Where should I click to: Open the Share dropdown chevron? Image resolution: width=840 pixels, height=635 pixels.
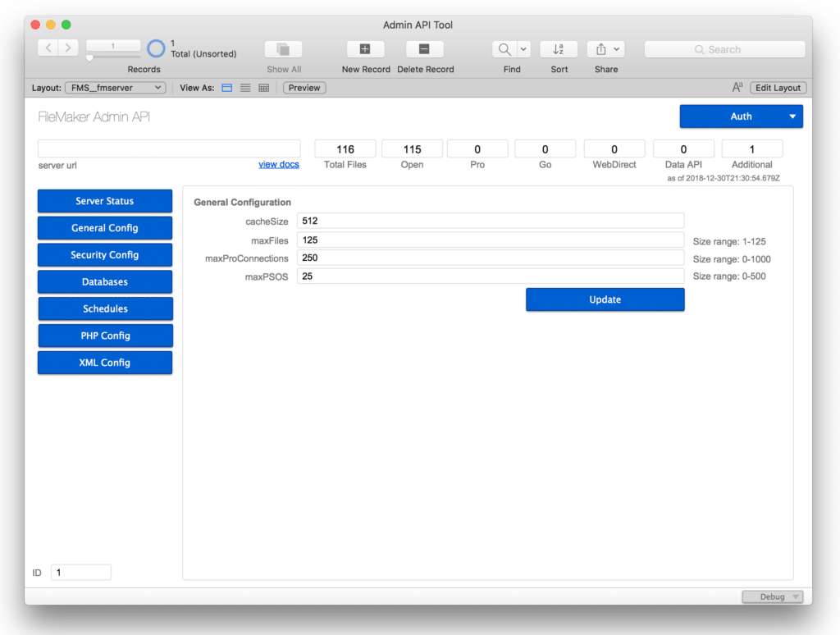(617, 49)
